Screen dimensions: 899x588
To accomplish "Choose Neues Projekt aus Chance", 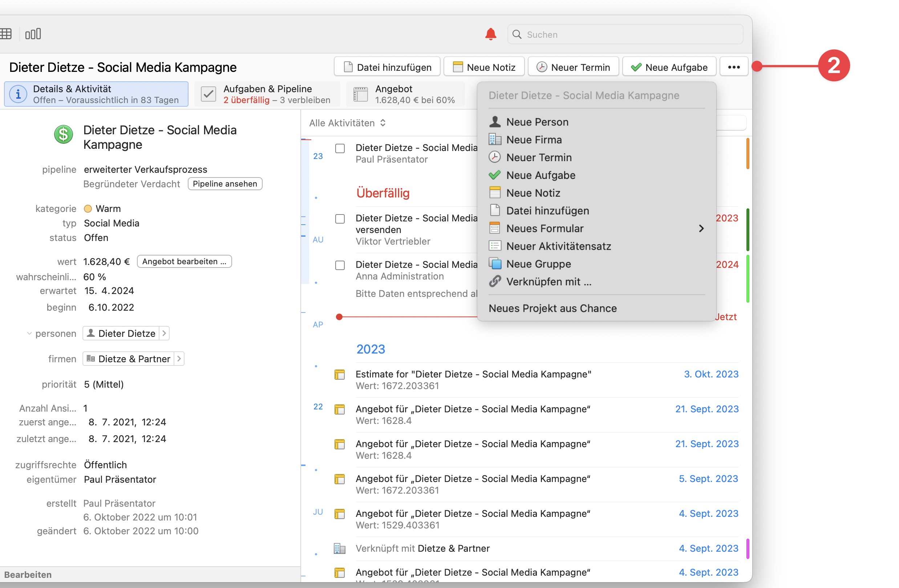I will point(597,309).
